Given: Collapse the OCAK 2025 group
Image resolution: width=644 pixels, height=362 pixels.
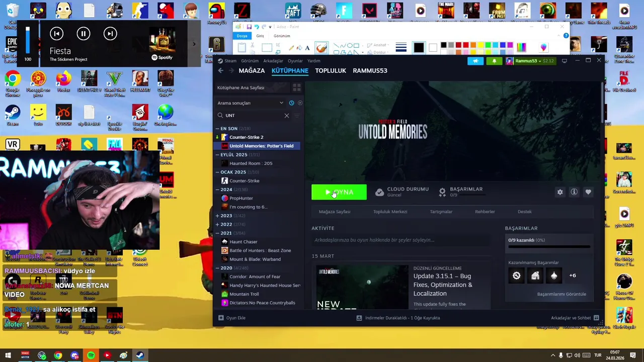Looking at the screenshot, I should pos(217,172).
